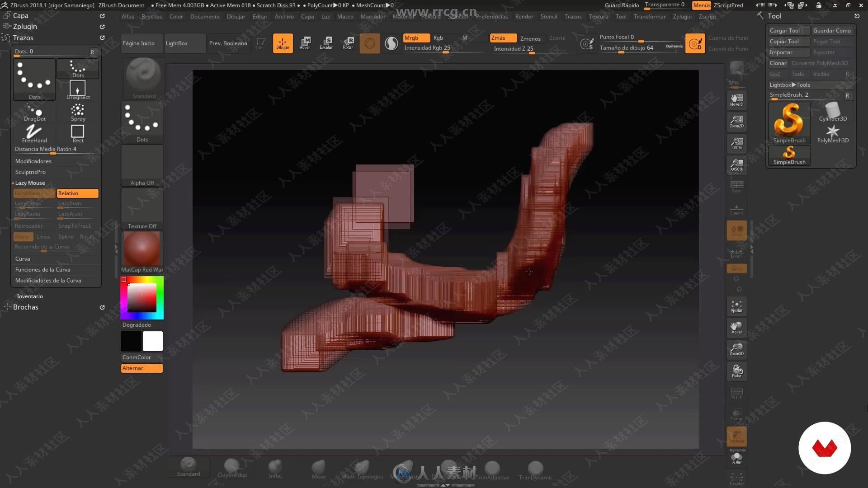Select the Inflate brush

274,468
